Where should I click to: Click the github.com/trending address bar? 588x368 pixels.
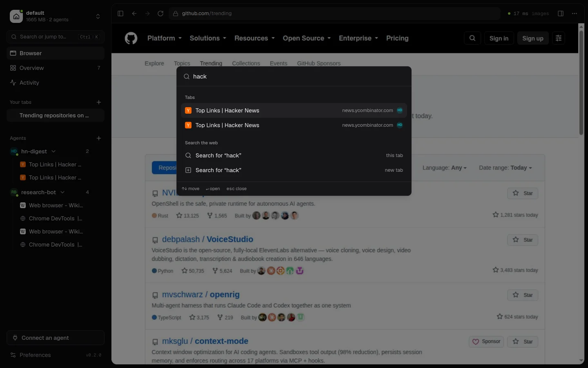point(335,13)
